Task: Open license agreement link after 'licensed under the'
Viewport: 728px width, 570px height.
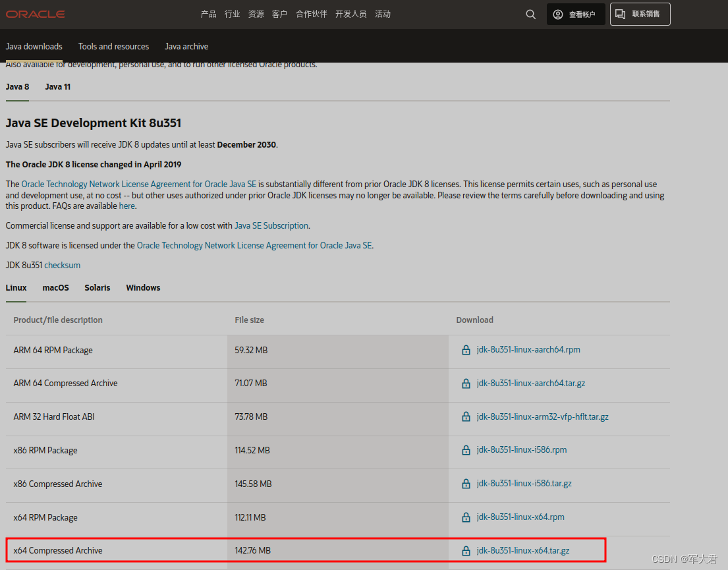Action: (254, 245)
